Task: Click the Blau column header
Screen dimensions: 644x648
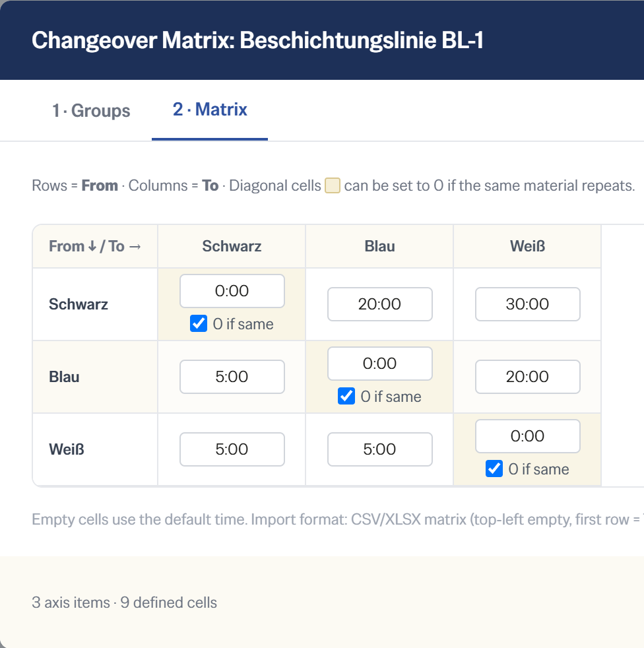Action: 379,246
